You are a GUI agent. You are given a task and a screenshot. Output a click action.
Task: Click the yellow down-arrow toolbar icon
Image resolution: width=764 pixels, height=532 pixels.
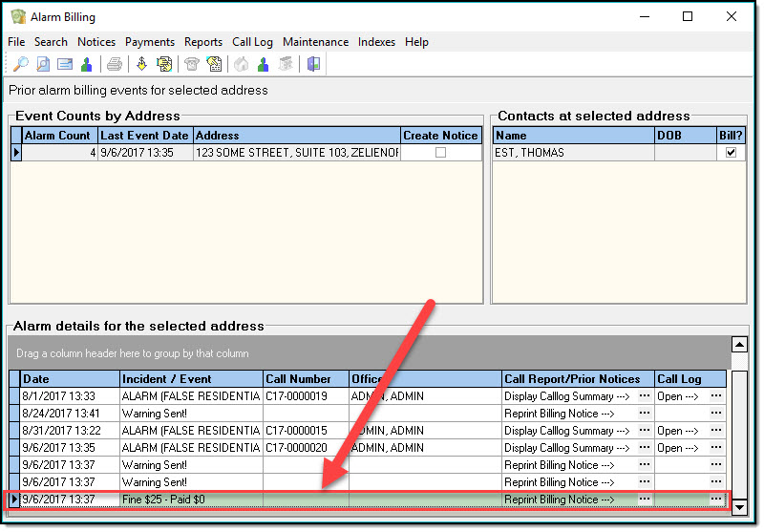pyautogui.click(x=141, y=64)
